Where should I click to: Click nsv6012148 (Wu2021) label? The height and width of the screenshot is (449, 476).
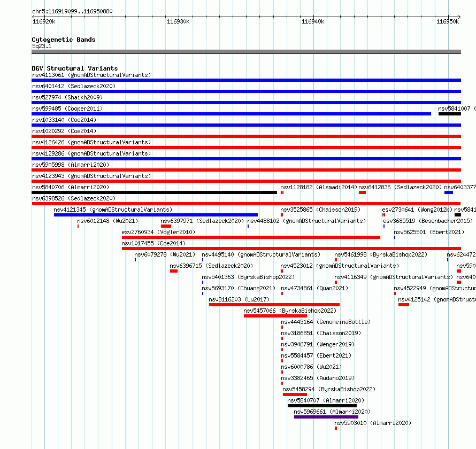pos(108,221)
